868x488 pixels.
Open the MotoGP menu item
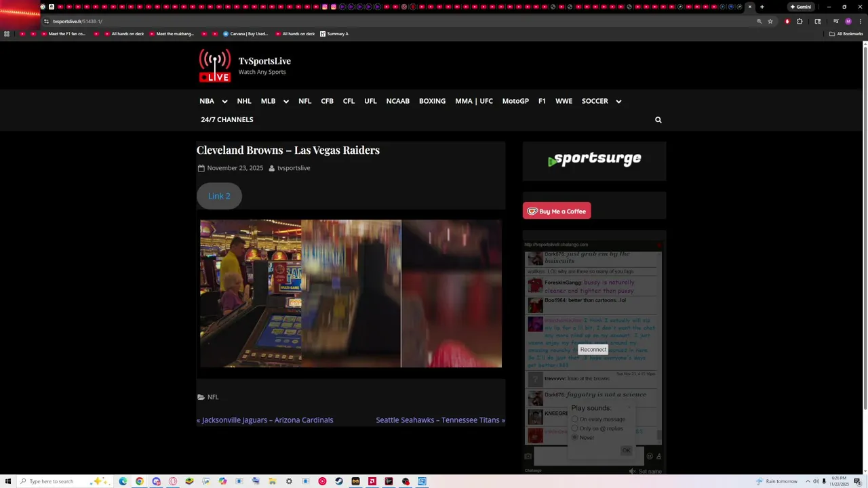pyautogui.click(x=515, y=101)
